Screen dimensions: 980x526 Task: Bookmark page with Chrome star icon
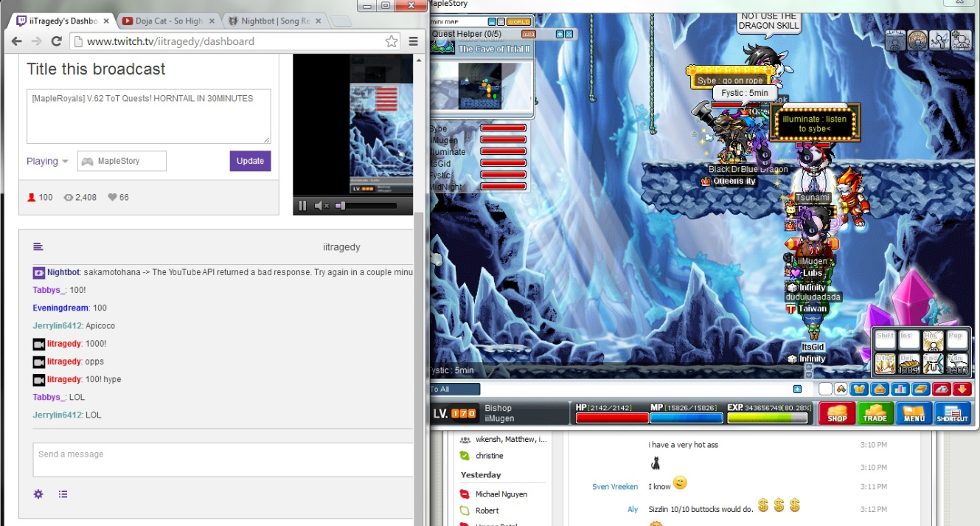392,41
